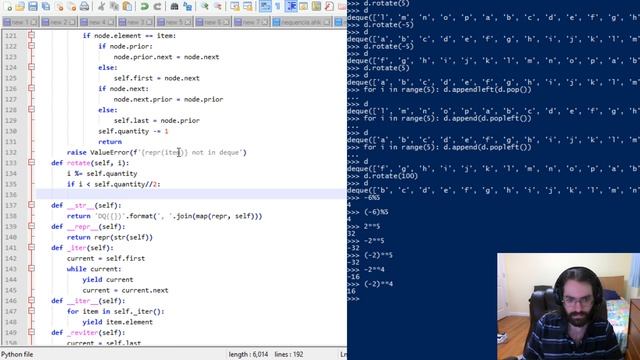Click 'def rotate(self, i):' on line 133
The width and height of the screenshot is (640, 360).
tap(90, 163)
